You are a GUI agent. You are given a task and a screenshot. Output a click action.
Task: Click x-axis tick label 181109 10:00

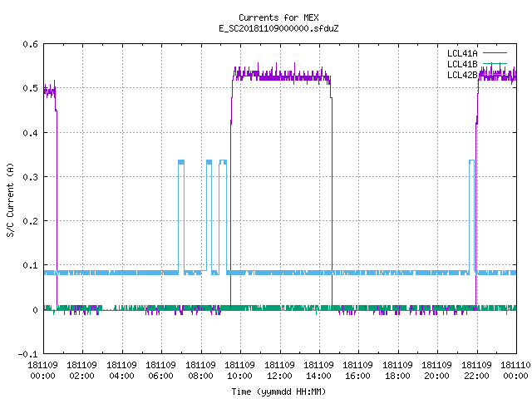240,371
